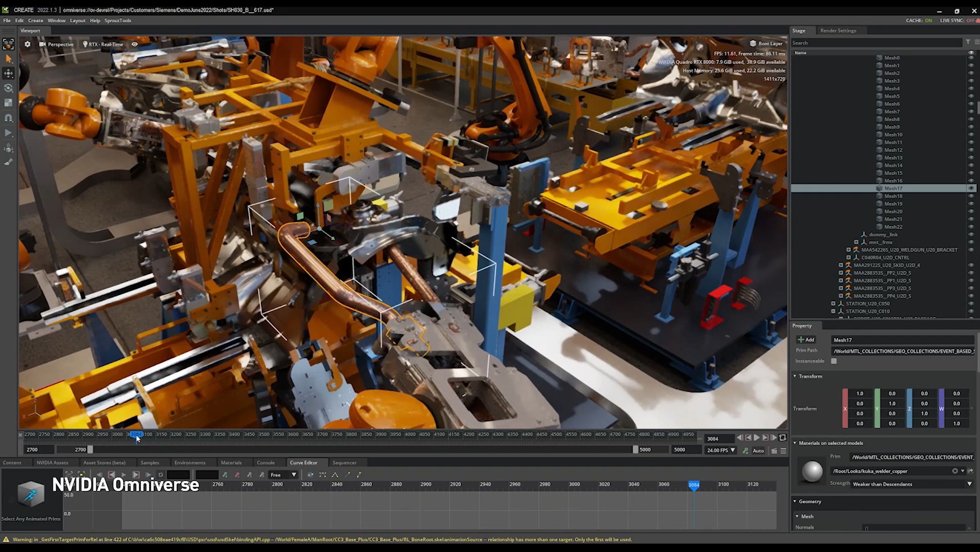Open the Layout menu

78,20
